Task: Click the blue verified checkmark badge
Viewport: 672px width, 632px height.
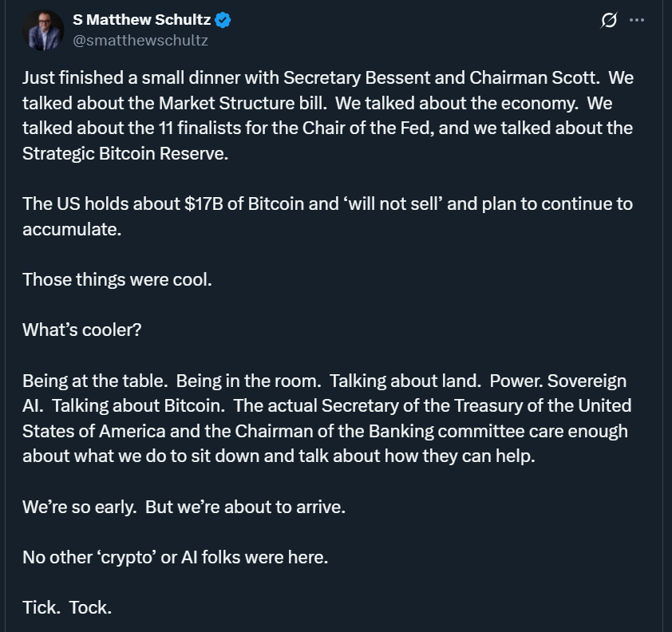Action: point(223,21)
